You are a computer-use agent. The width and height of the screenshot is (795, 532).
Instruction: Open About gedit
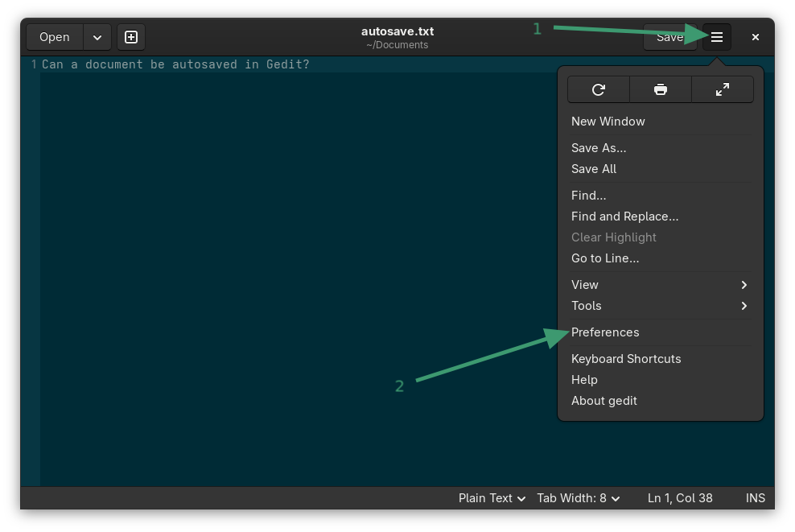(604, 400)
